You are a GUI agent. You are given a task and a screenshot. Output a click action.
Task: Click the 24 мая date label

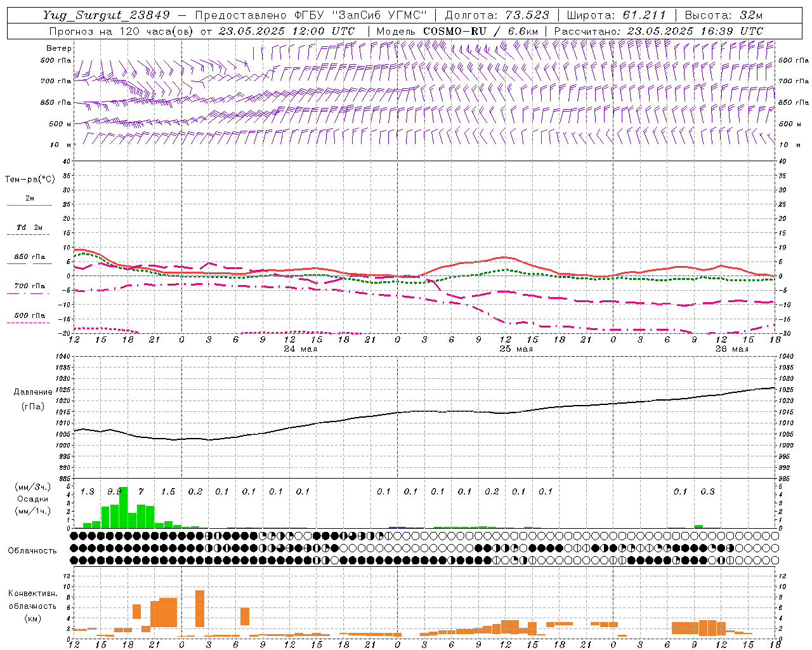pos(300,349)
